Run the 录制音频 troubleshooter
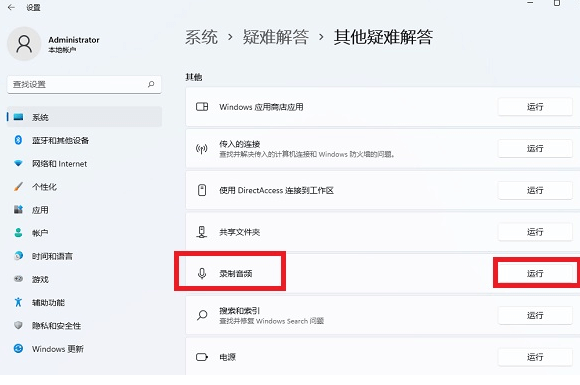Image resolution: width=580 pixels, height=385 pixels. point(535,274)
